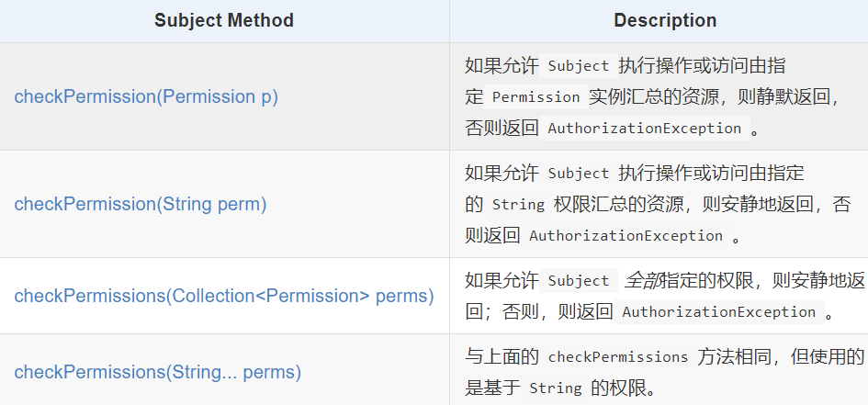Click the "String" code in the second row
Viewport: 868px width, 405px height.
(518, 205)
